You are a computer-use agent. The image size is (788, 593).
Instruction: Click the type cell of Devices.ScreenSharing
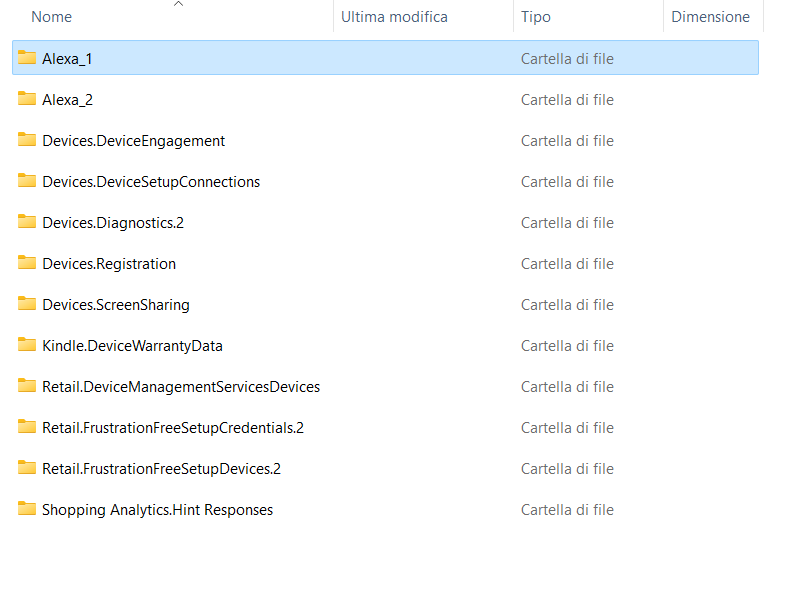pyautogui.click(x=567, y=305)
